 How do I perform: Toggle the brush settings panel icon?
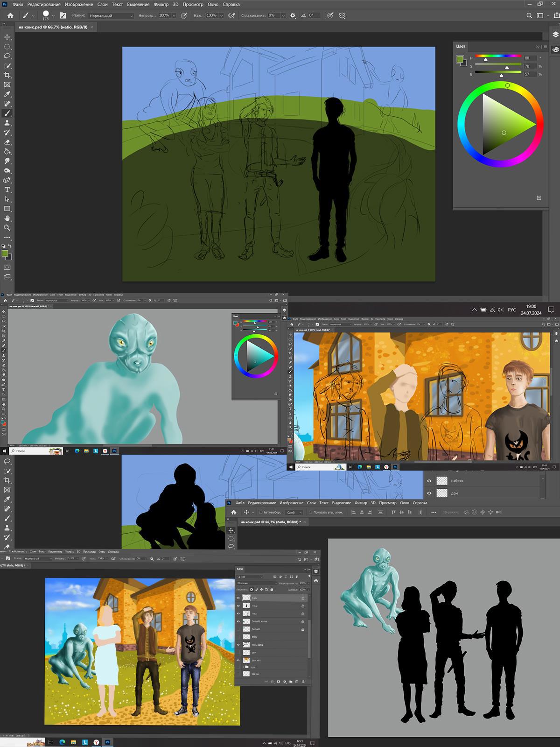(63, 15)
